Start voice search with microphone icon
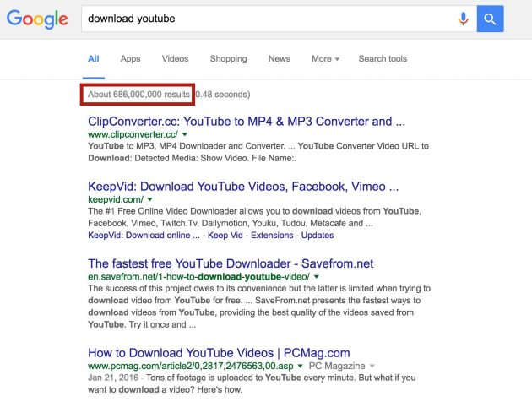The image size is (532, 402). click(x=463, y=19)
